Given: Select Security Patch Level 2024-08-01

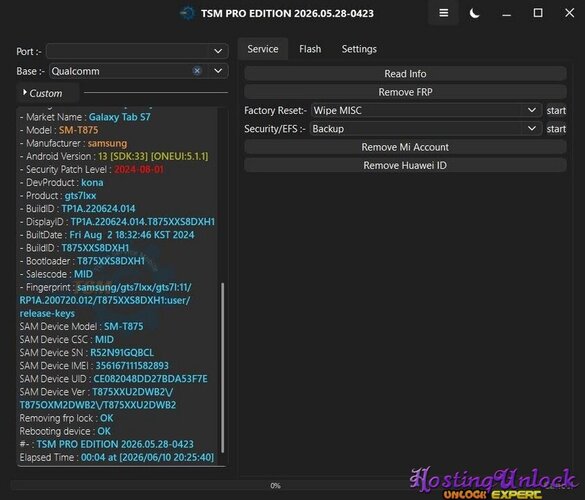Looking at the screenshot, I should 139,169.
